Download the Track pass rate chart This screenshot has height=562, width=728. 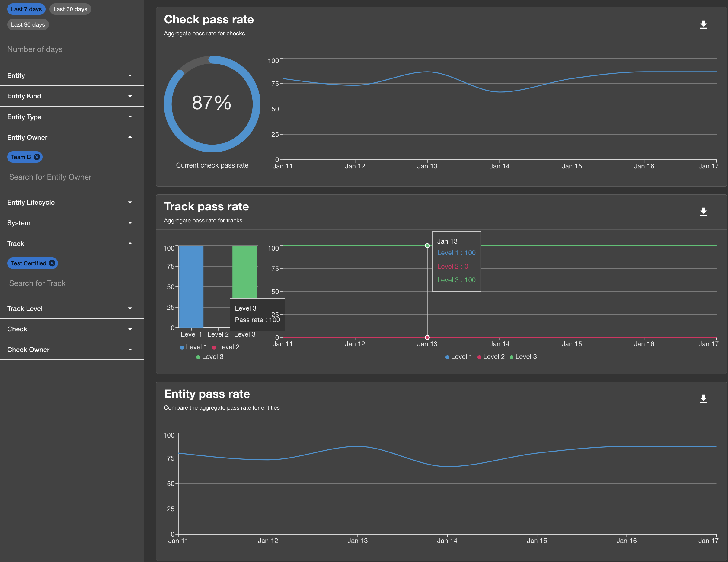click(x=704, y=211)
